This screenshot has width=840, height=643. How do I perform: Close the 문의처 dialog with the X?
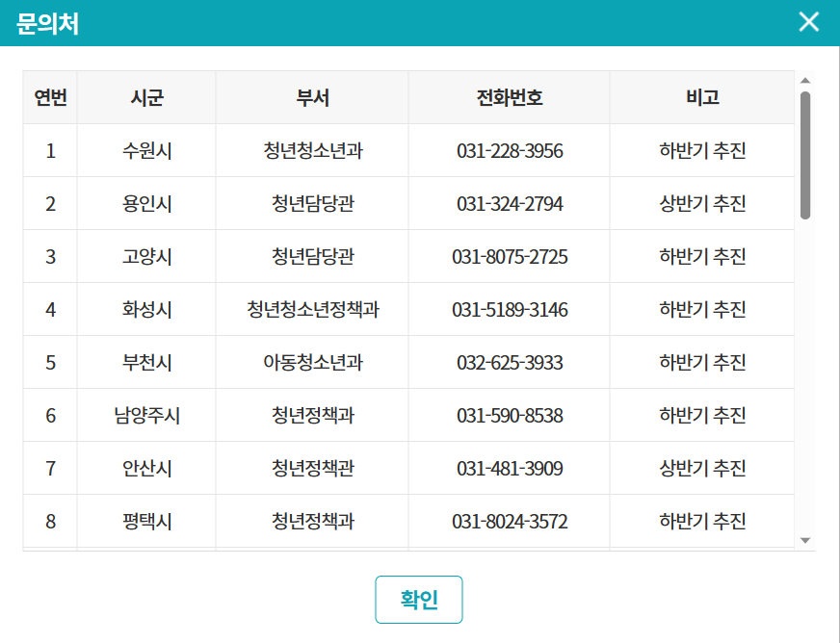809,21
